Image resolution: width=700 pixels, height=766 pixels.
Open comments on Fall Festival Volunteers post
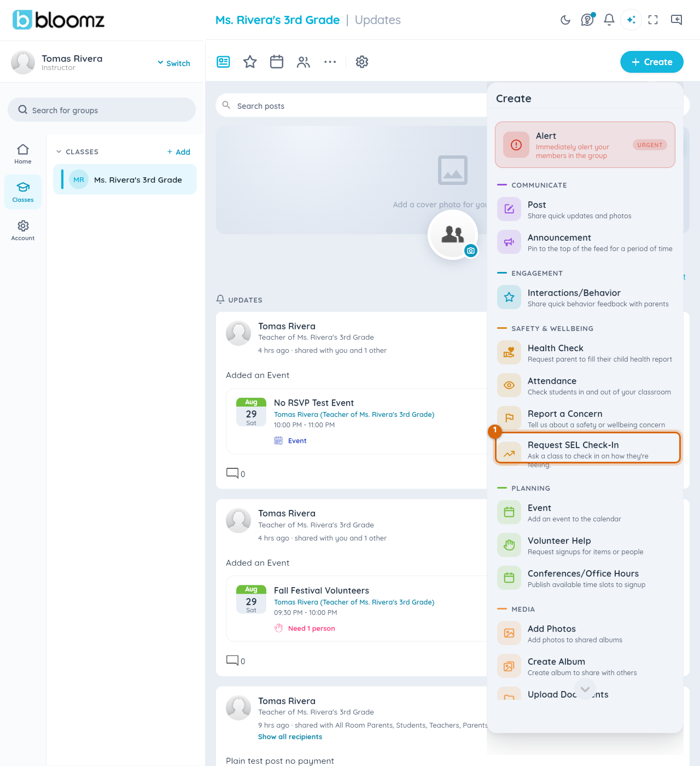pyautogui.click(x=236, y=661)
